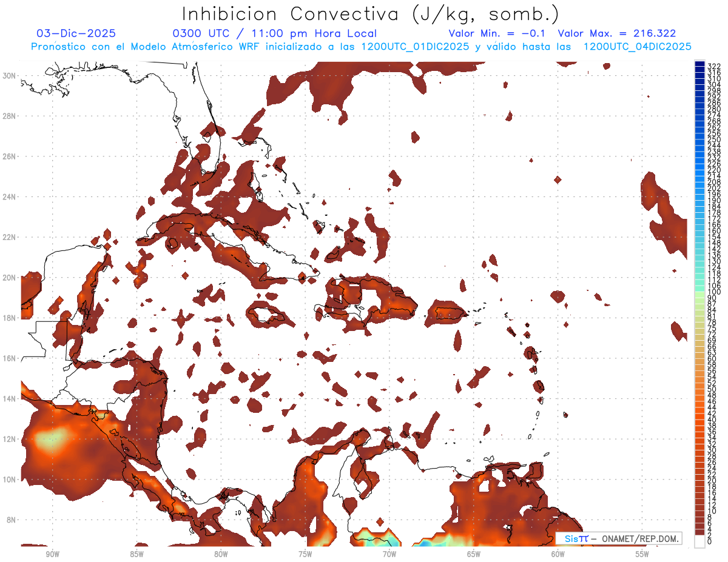Click the '75' value on the color scale
This screenshot has height=562, width=728.
712,328
